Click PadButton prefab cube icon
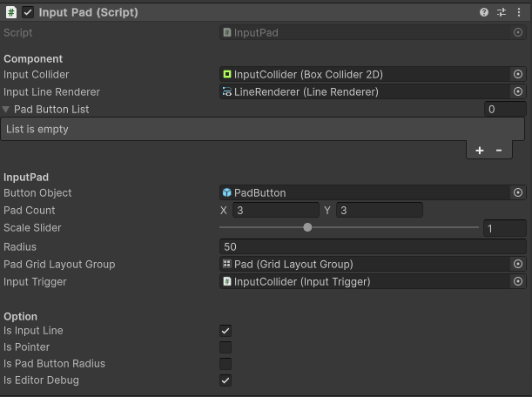The image size is (532, 397). (227, 192)
